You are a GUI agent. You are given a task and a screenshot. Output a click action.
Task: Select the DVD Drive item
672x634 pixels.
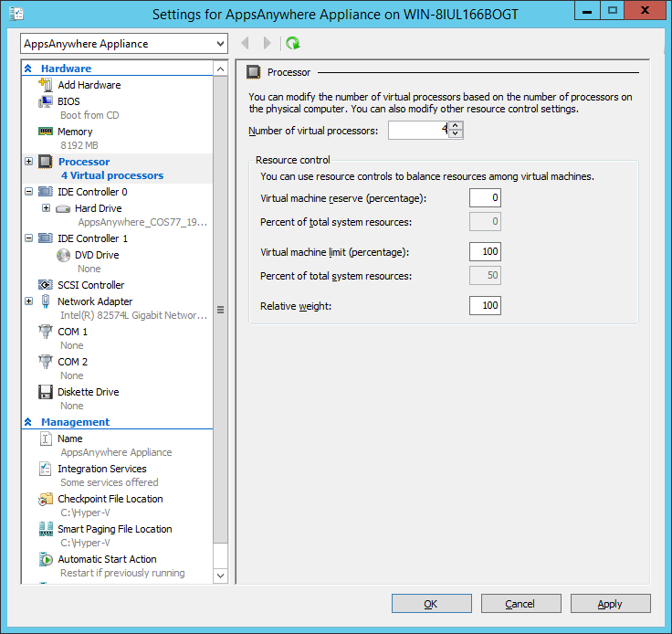[x=96, y=255]
